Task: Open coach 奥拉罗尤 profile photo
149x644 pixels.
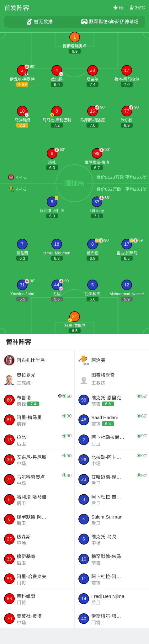Action: (9, 380)
